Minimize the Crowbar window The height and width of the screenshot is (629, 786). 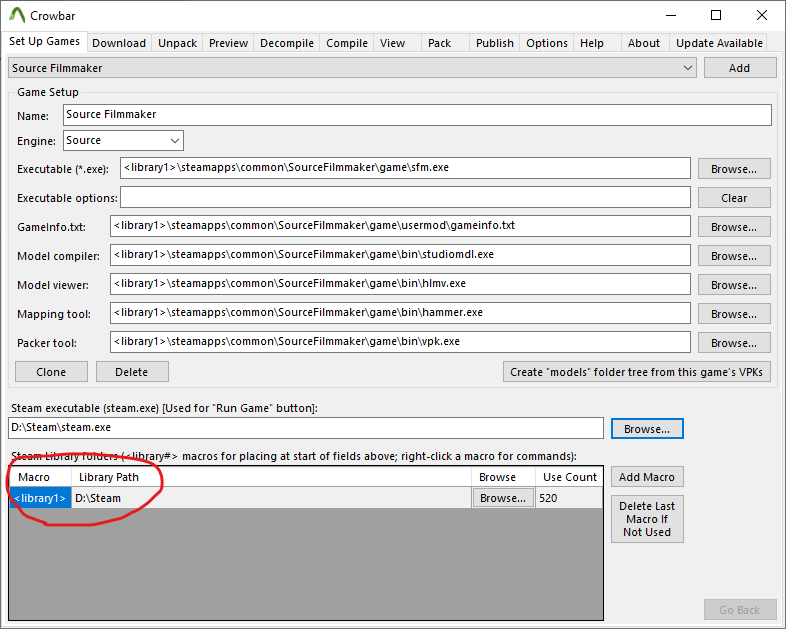[x=671, y=16]
